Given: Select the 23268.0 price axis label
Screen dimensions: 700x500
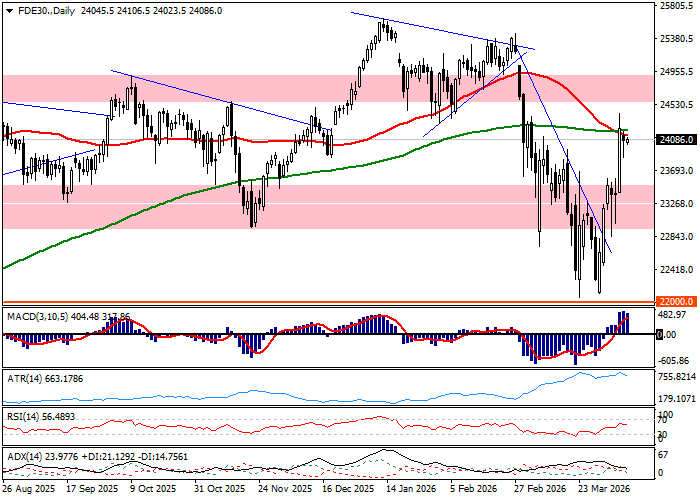Looking at the screenshot, I should tap(676, 203).
